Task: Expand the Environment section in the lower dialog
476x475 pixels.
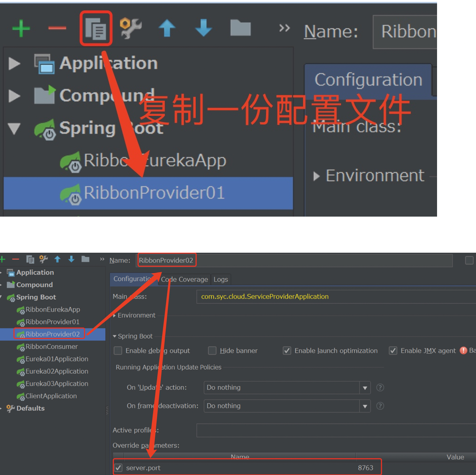Action: click(x=114, y=316)
